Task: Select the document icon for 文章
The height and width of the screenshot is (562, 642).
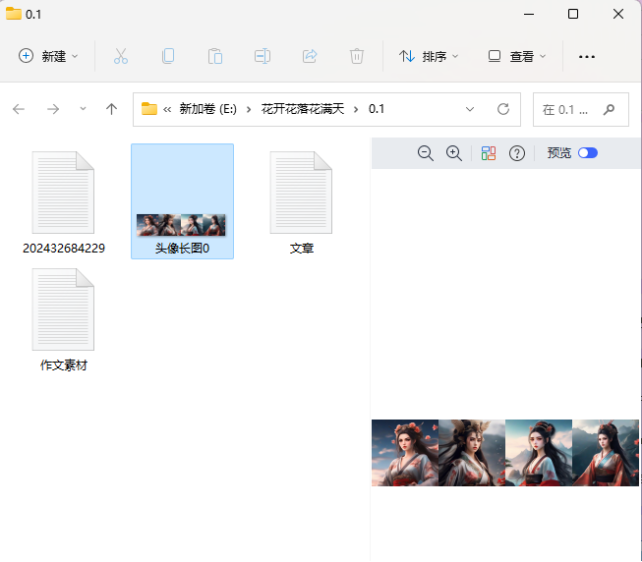Action: click(x=301, y=192)
